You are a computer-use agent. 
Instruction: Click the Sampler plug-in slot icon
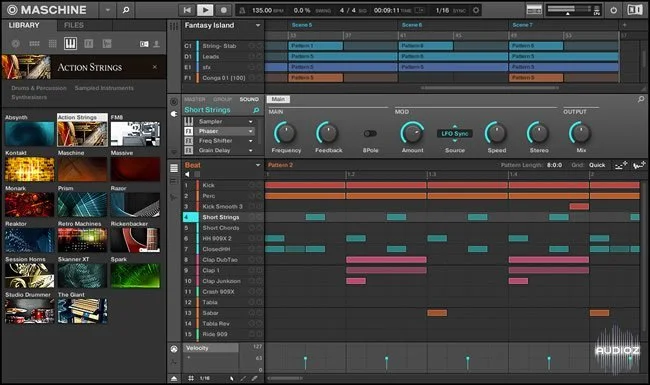(x=189, y=121)
